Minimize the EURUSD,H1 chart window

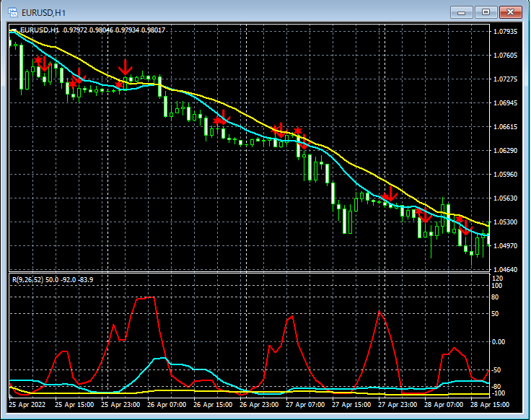pos(460,12)
